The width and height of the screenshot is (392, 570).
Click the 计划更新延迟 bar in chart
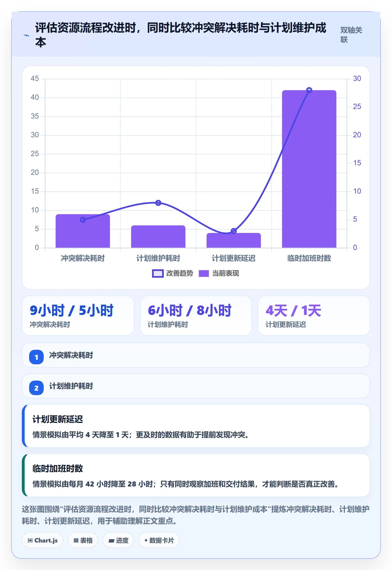click(234, 240)
